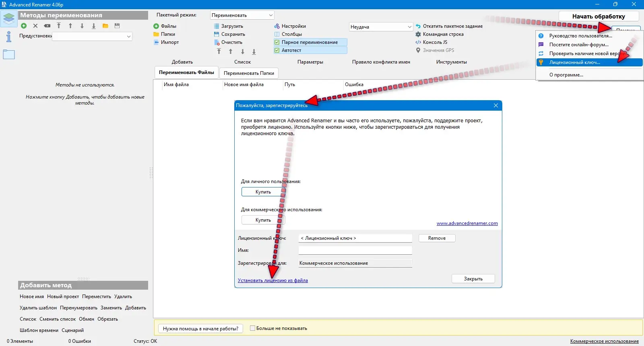Click the Новое имя файла column header
This screenshot has height=346, width=644.
tap(244, 84)
